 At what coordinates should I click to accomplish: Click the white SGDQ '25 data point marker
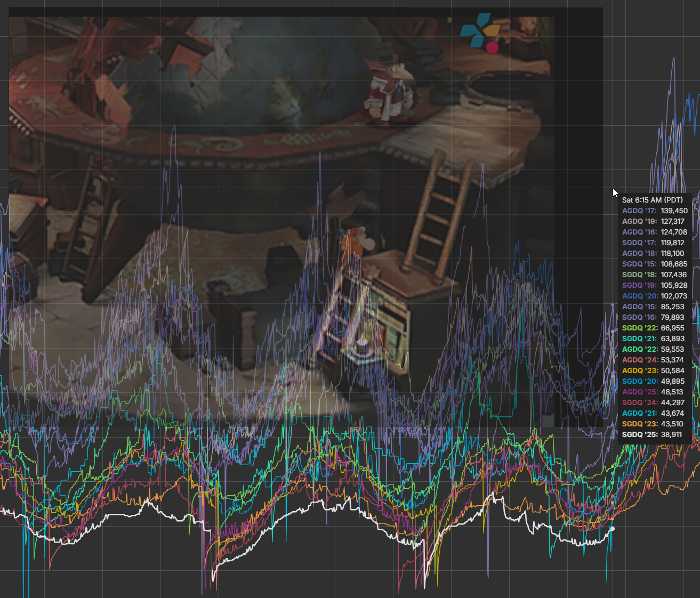point(613,529)
